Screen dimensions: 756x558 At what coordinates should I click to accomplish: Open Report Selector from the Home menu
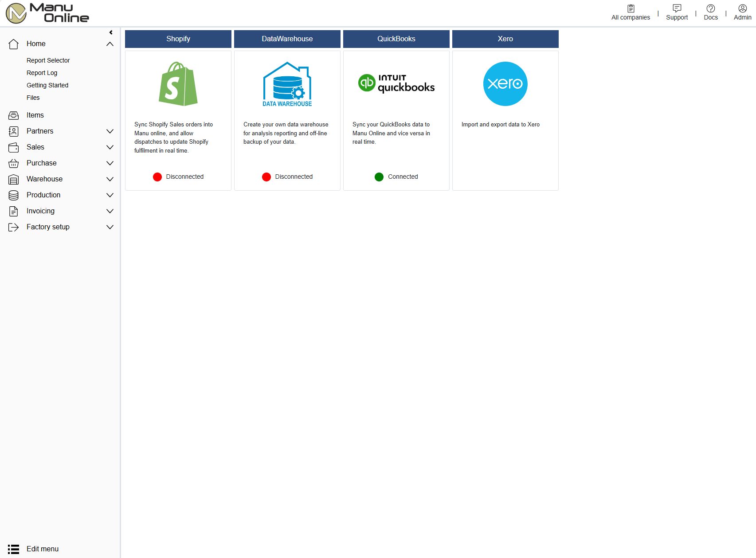tap(48, 60)
